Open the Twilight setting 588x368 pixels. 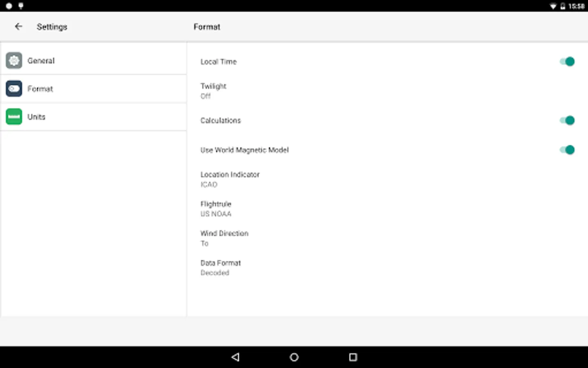pos(388,91)
